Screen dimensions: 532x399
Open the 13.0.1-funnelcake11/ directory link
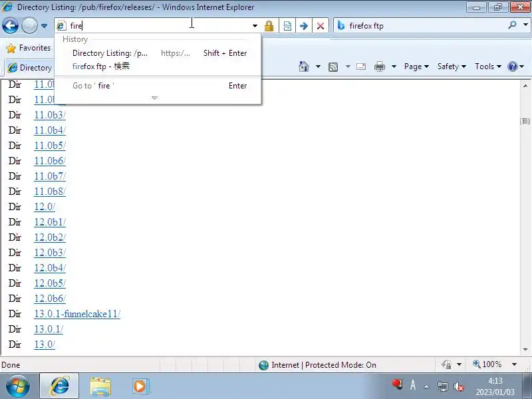coord(77,314)
